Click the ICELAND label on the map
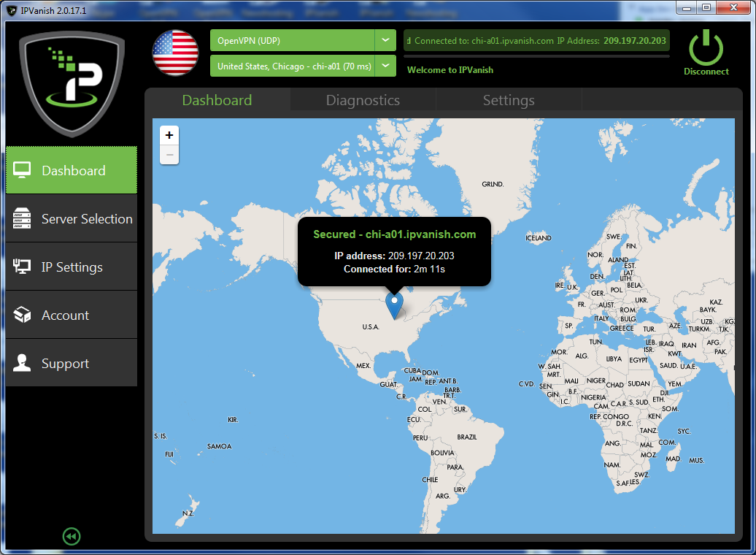This screenshot has height=555, width=756. pos(539,238)
